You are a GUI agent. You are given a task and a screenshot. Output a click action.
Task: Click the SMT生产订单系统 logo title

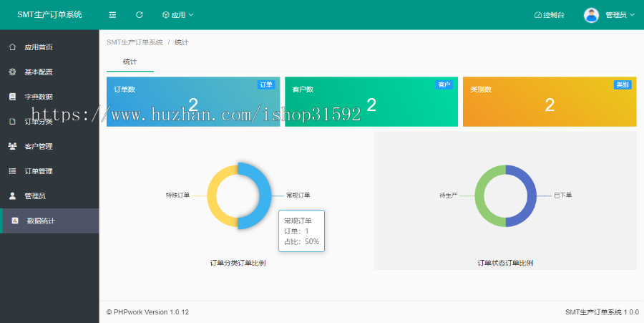click(49, 15)
